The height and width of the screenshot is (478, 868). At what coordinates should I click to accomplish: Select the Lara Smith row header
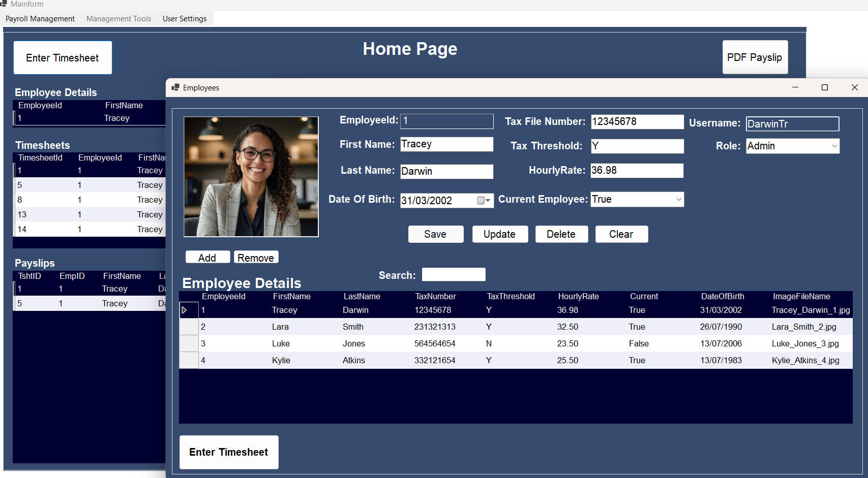pos(189,327)
